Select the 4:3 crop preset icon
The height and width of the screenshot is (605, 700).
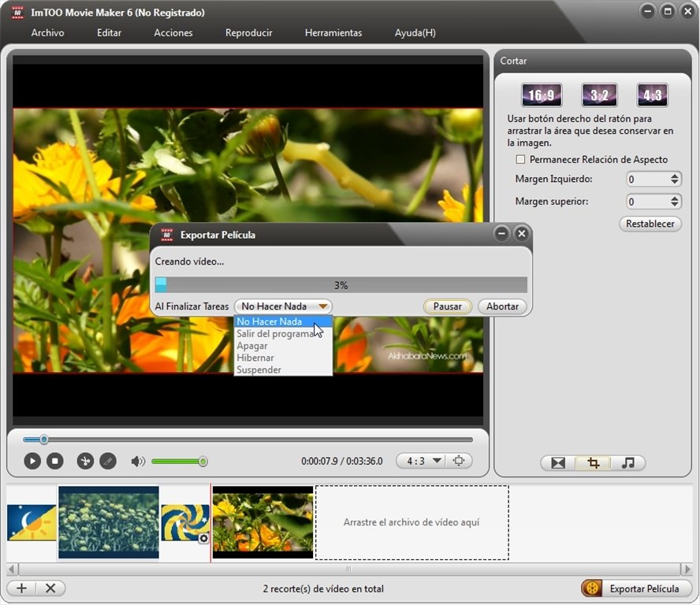point(652,95)
